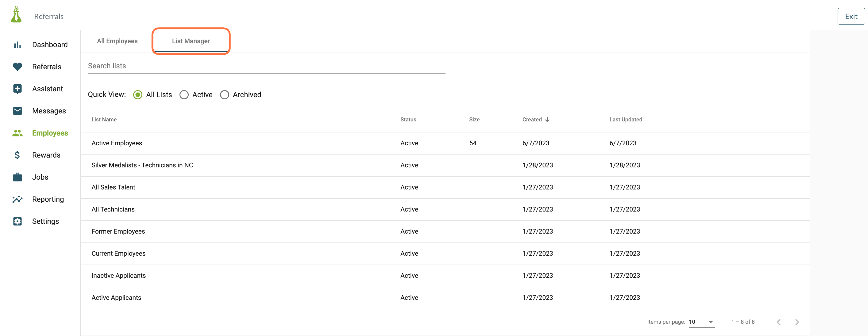Click created date 6/7/2023
Viewport: 868px width, 336px height.
[535, 143]
